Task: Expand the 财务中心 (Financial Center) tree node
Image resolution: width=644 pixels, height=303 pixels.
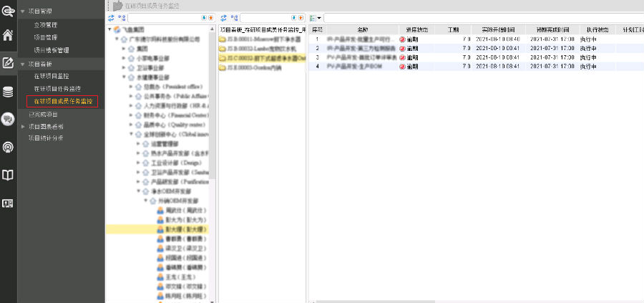Action: (130, 115)
